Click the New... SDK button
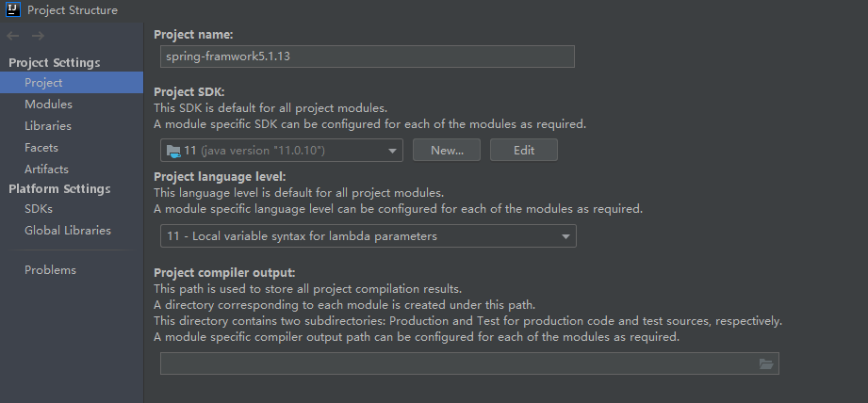Viewport: 868px width, 403px height. pos(447,150)
